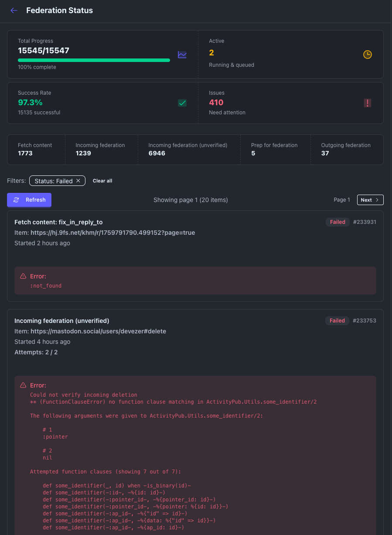Click warning icon in deletion error box
The width and height of the screenshot is (392, 535).
[x=23, y=385]
